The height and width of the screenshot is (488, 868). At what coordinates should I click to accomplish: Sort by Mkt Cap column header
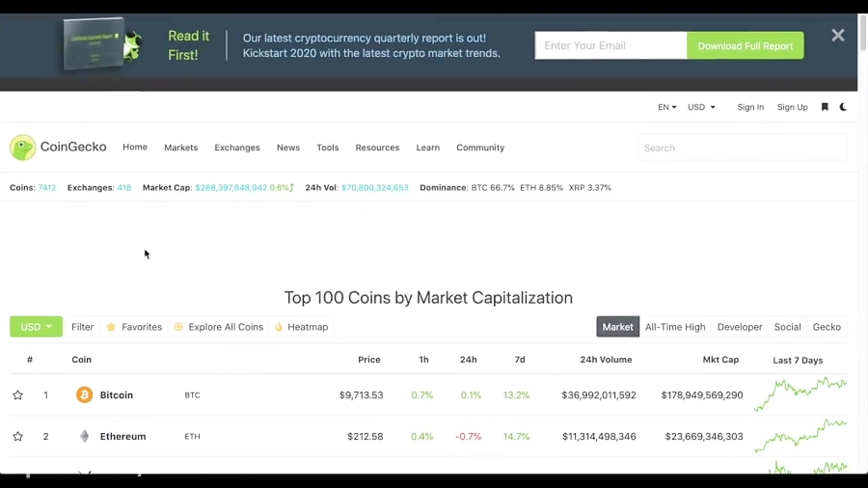coord(720,360)
